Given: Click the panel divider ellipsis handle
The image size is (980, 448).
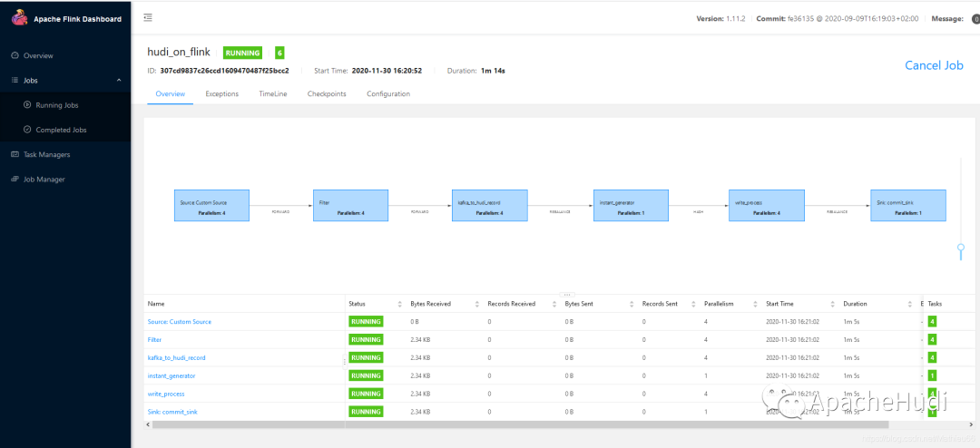Looking at the screenshot, I should 567,295.
